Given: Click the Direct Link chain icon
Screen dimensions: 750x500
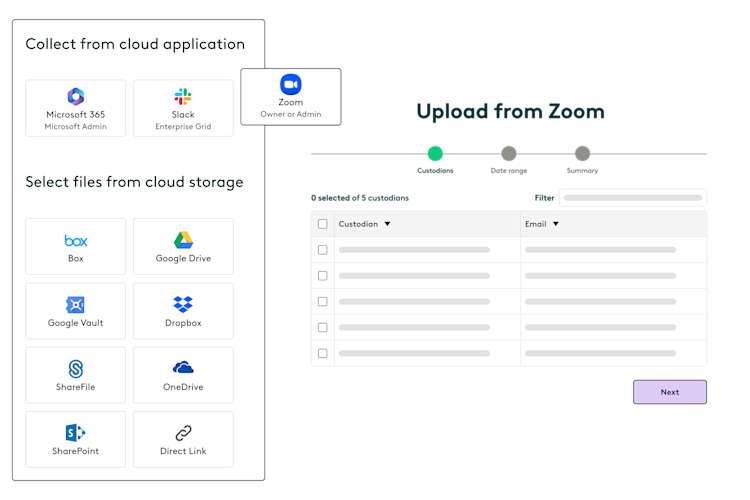Looking at the screenshot, I should (183, 433).
